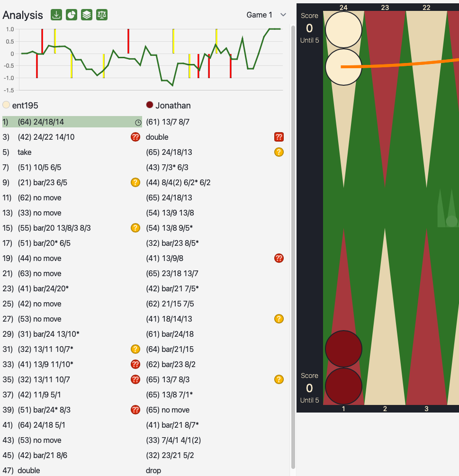Screen dimensions: 459x476
Task: Click Jonathan's drop at game end
Action: (153, 470)
